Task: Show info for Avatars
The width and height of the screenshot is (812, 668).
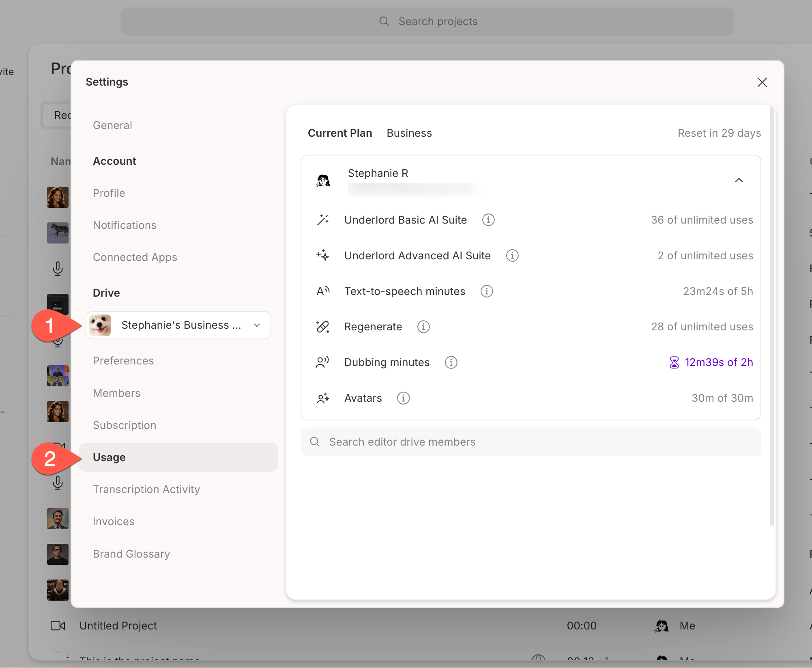Action: (x=403, y=398)
